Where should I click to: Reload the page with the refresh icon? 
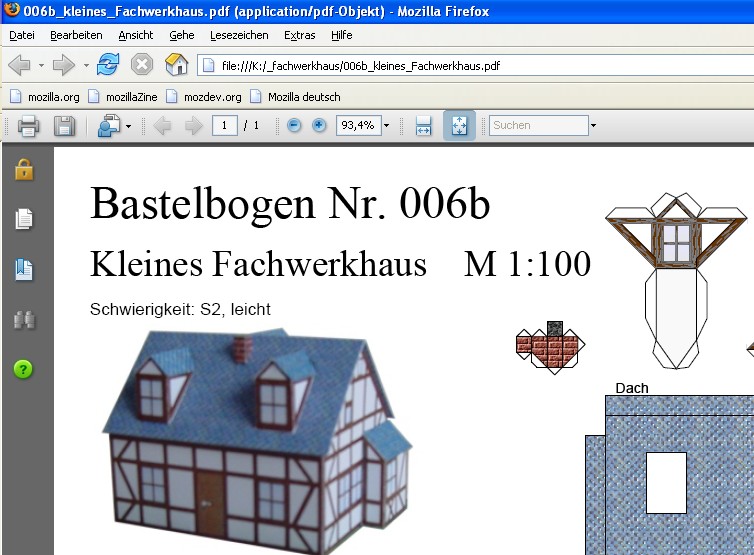(108, 64)
